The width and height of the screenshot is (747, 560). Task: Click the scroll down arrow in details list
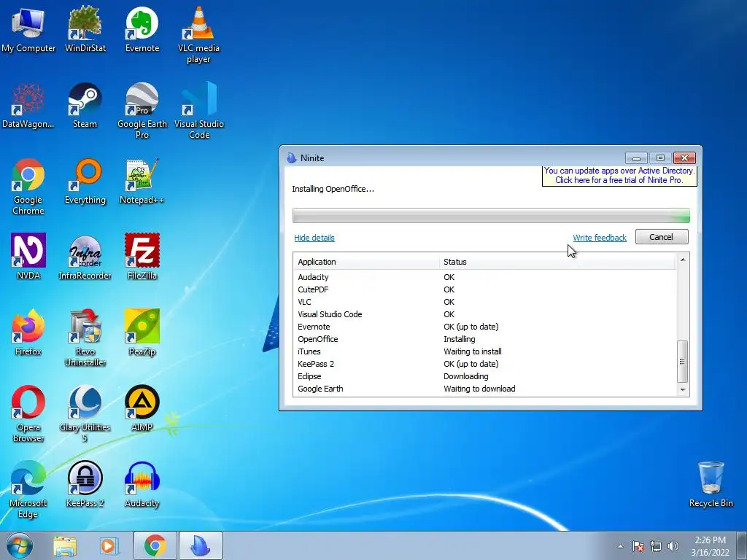(x=683, y=389)
